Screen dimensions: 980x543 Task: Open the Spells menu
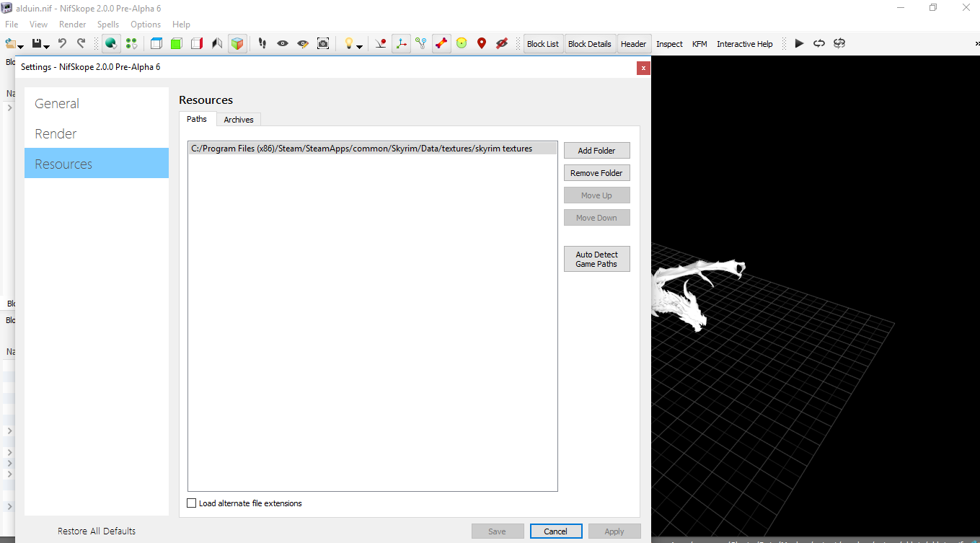[x=108, y=25]
